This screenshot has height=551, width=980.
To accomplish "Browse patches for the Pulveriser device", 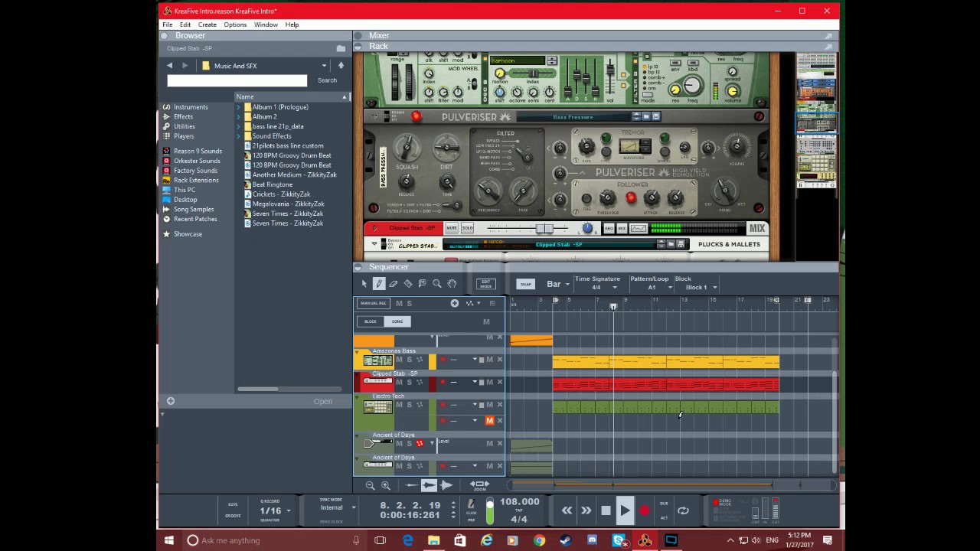I will coord(646,116).
